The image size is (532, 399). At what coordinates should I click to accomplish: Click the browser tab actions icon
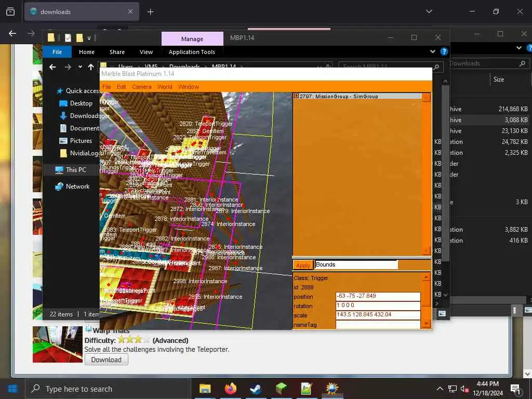tap(10, 12)
